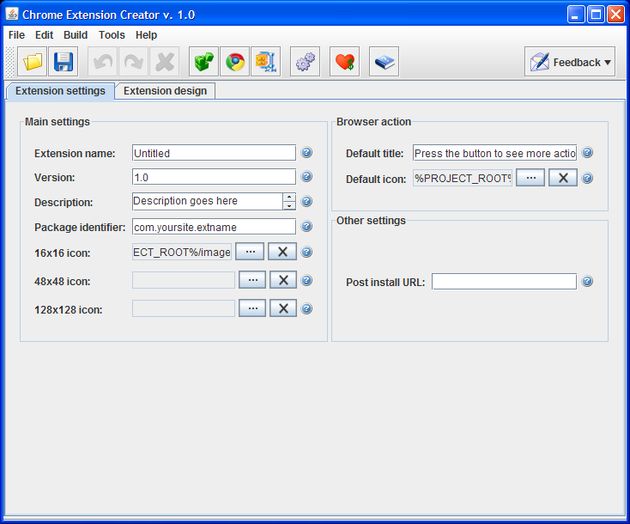This screenshot has width=630, height=524.
Task: Show help for 48x48 icon field
Action: point(307,280)
